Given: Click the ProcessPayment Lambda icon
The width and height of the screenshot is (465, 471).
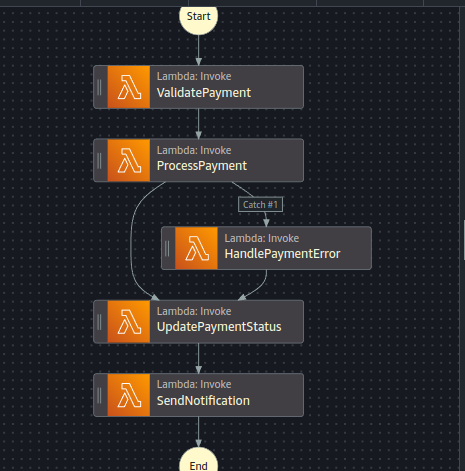Looking at the screenshot, I should point(129,160).
